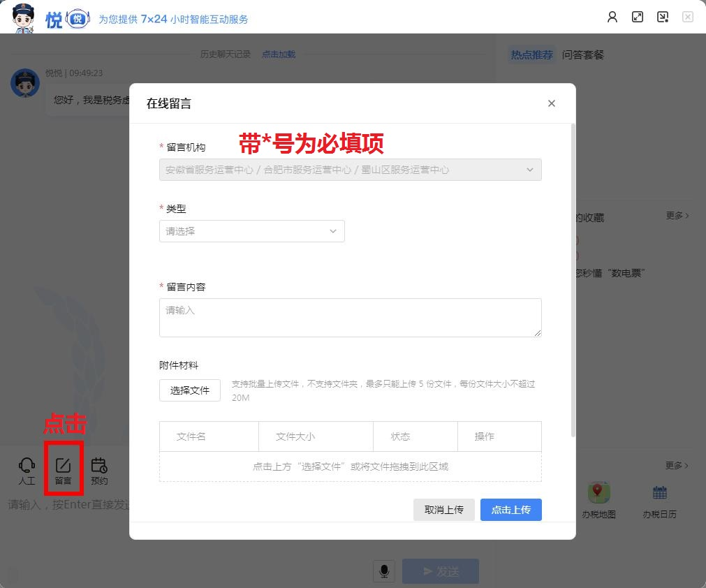Click 更多 above 办税地图
This screenshot has width=706, height=588.
pos(677,466)
